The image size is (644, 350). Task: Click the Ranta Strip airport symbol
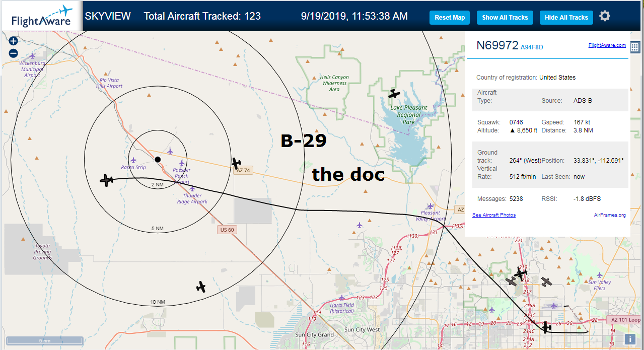click(133, 160)
